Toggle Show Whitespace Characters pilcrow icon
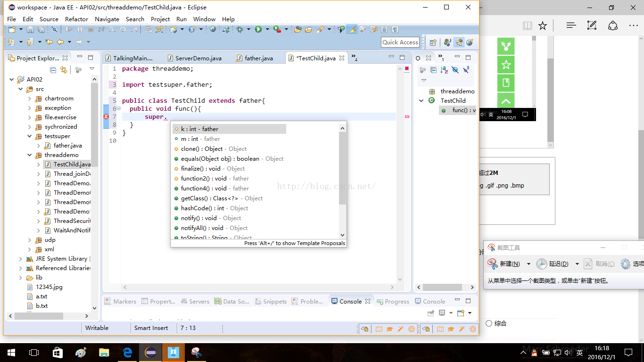 tap(395, 29)
